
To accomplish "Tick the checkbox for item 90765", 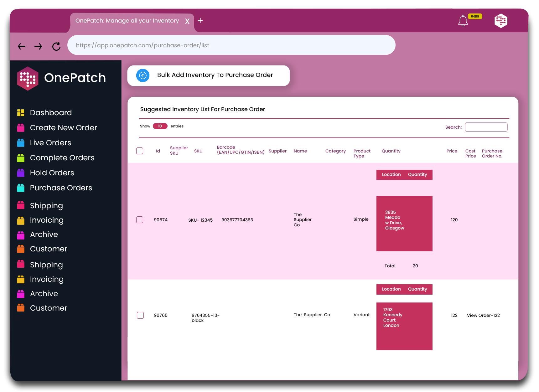I will [x=140, y=315].
